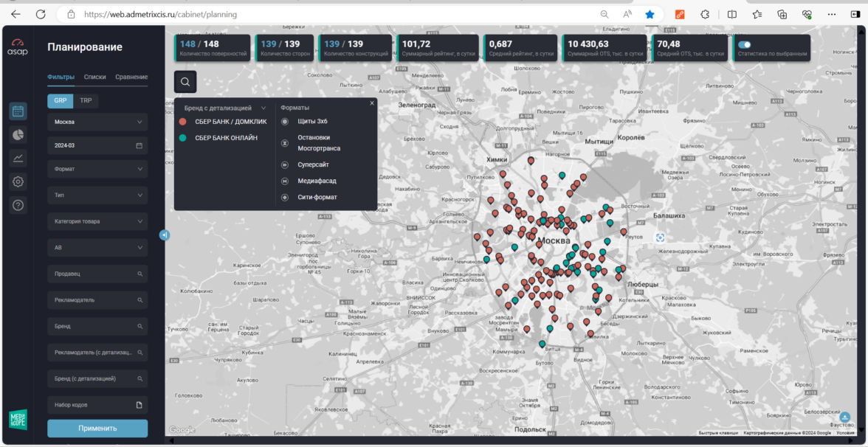Click the Применить button
The width and height of the screenshot is (868, 447).
tap(97, 428)
